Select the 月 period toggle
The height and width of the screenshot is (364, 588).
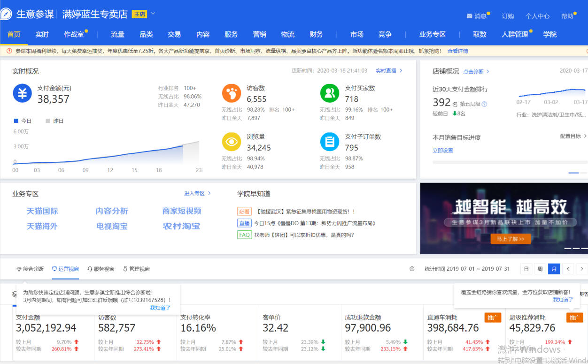[554, 269]
